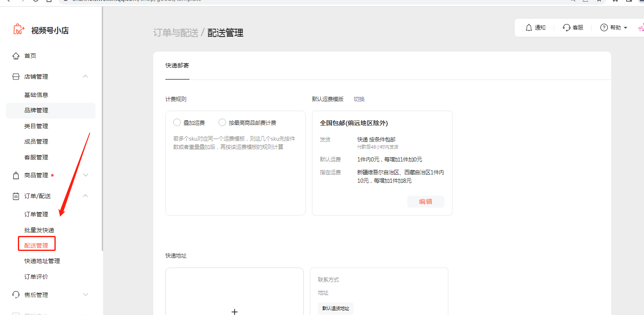This screenshot has width=644, height=315.
Task: Open 快递地址管理 in the sidebar
Action: click(x=42, y=261)
